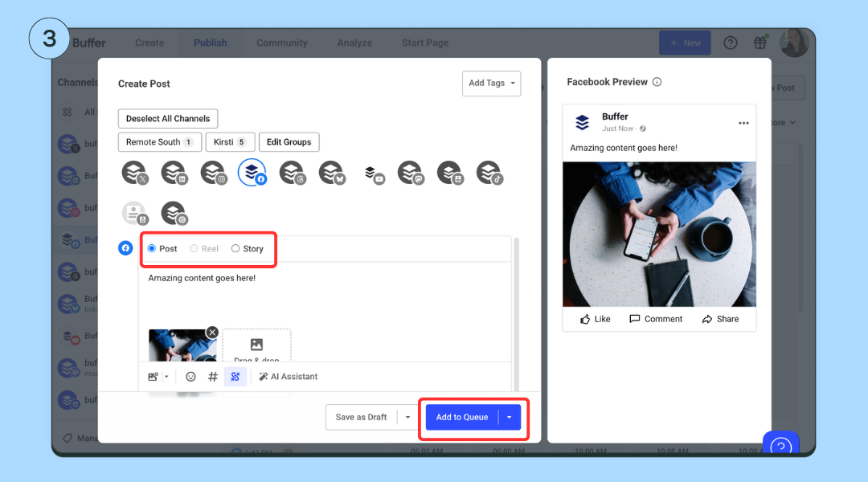This screenshot has height=482, width=868.
Task: Open the Add Tags dropdown
Action: coord(491,83)
